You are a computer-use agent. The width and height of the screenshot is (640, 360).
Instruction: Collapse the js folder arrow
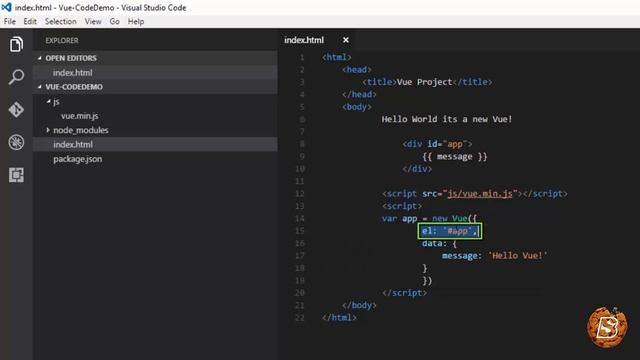click(x=48, y=101)
